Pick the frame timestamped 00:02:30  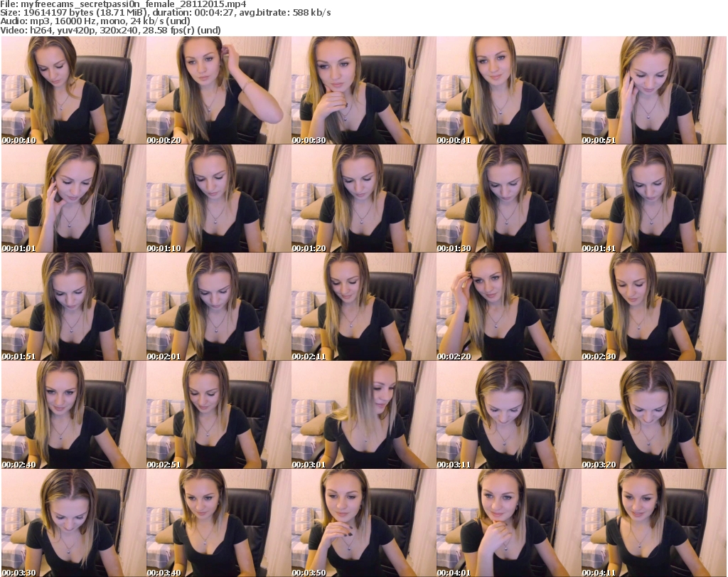654,307
